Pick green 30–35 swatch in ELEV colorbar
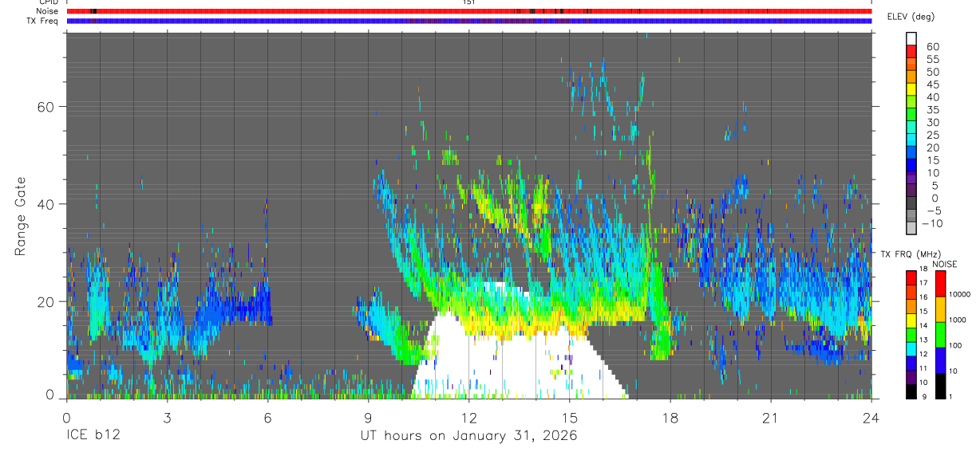Screen dimensions: 980x452 911,115
